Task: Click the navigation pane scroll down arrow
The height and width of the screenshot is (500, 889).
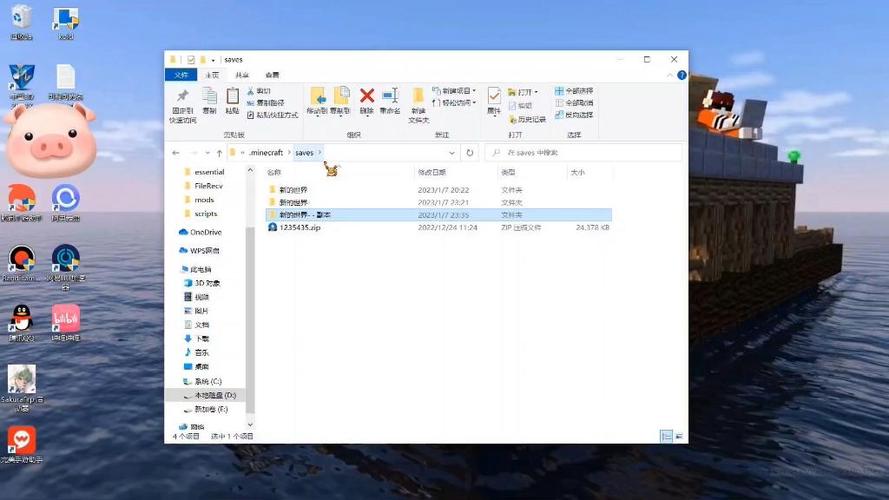Action: 250,424
